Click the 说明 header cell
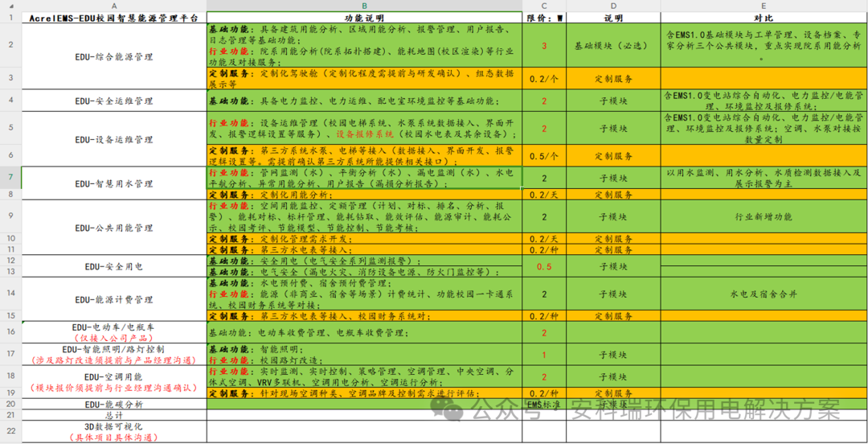The width and height of the screenshot is (868, 444). pos(612,18)
